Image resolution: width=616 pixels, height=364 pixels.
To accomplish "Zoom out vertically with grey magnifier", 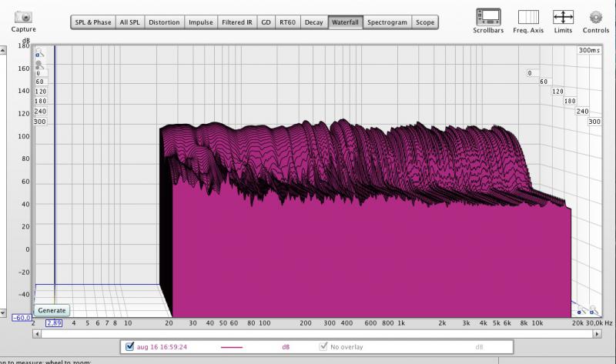I will tap(39, 65).
